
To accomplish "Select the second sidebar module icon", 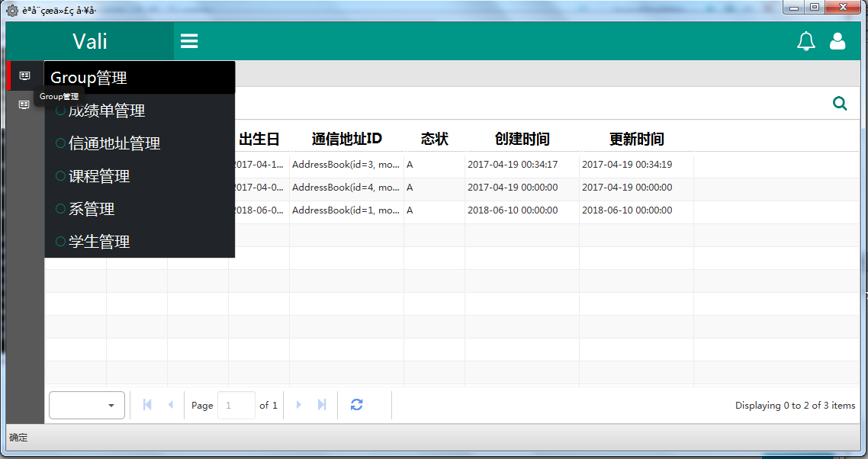I will point(24,104).
